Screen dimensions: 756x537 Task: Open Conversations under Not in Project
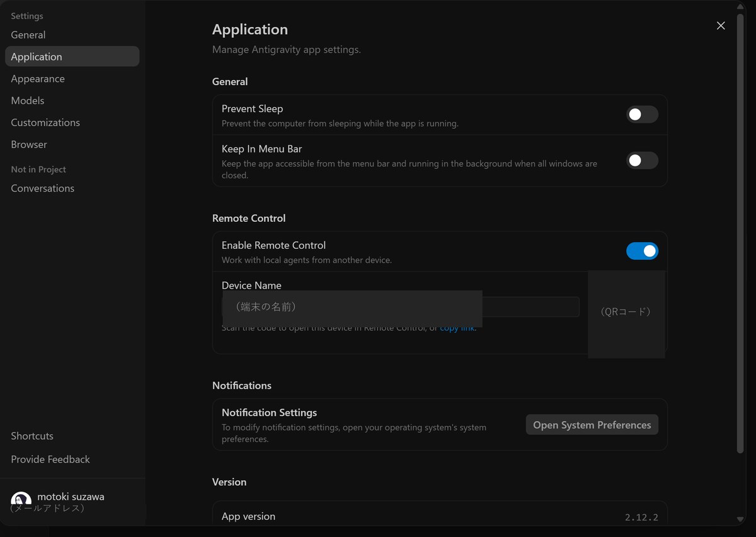coord(72,188)
